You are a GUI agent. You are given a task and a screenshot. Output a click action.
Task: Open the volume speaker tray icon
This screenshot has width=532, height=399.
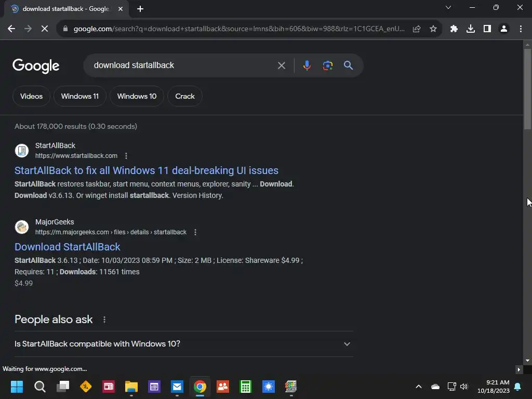coord(464,387)
